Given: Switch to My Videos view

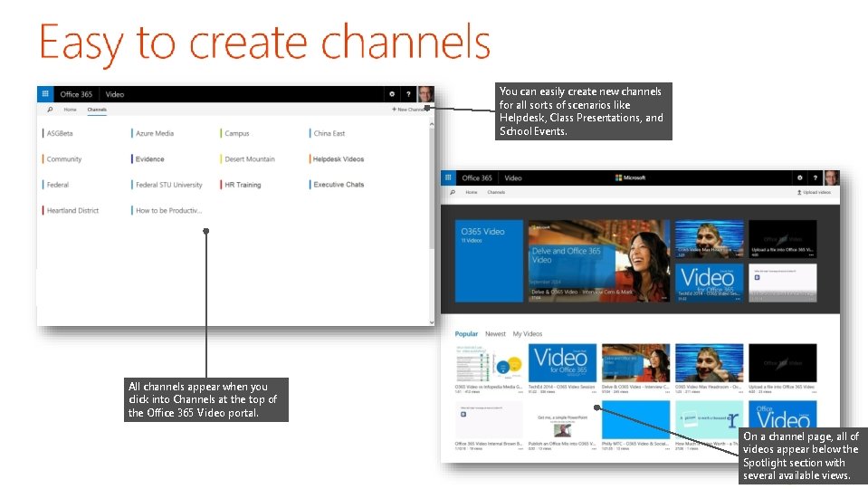Looking at the screenshot, I should (528, 334).
